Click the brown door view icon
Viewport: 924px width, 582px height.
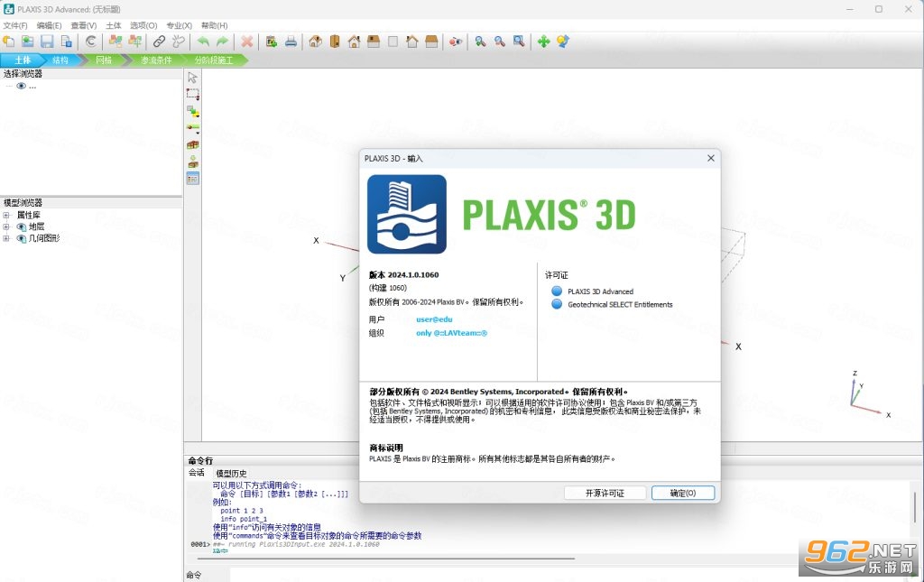(335, 42)
